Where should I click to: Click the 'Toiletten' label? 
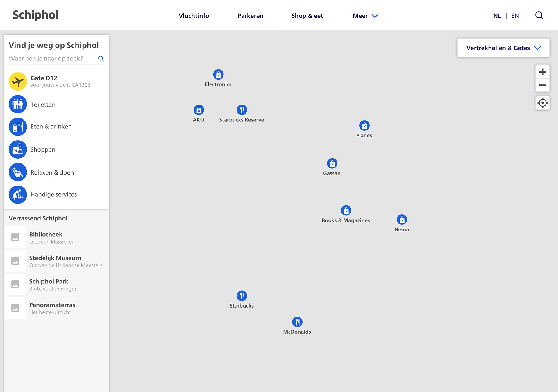pos(43,105)
